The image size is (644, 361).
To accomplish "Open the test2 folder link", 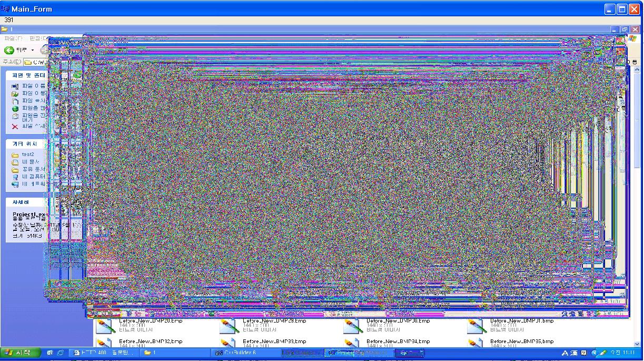I will coord(28,154).
